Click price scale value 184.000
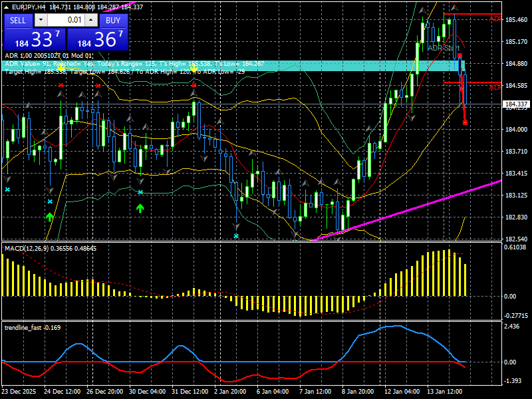This screenshot has height=399, width=532. point(517,129)
